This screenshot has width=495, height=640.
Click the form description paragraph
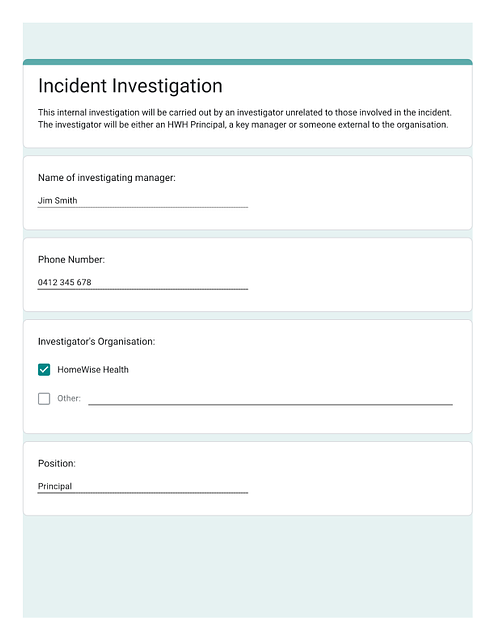245,118
